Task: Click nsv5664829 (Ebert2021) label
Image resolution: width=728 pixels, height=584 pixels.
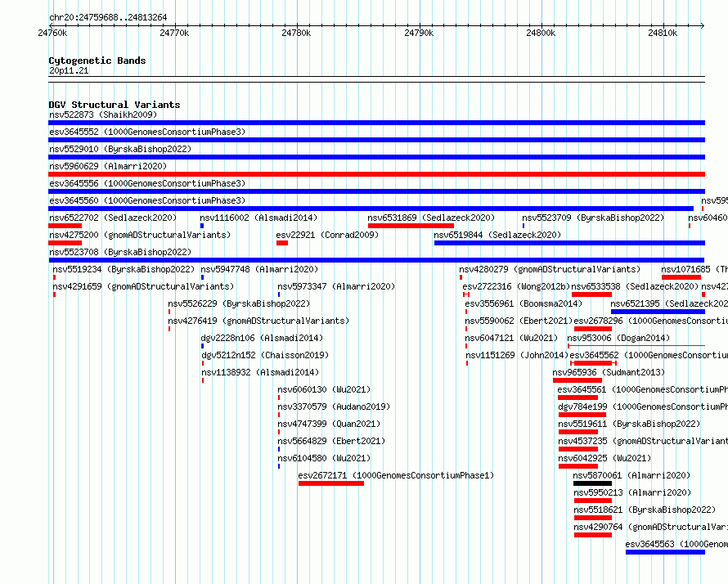Action: click(331, 441)
